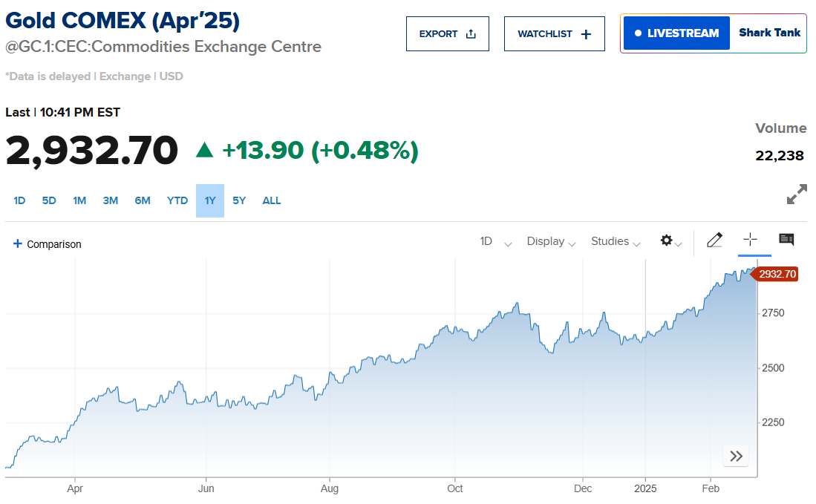Click the 2932.70 price marker label
The height and width of the screenshot is (504, 816).
pyautogui.click(x=777, y=274)
